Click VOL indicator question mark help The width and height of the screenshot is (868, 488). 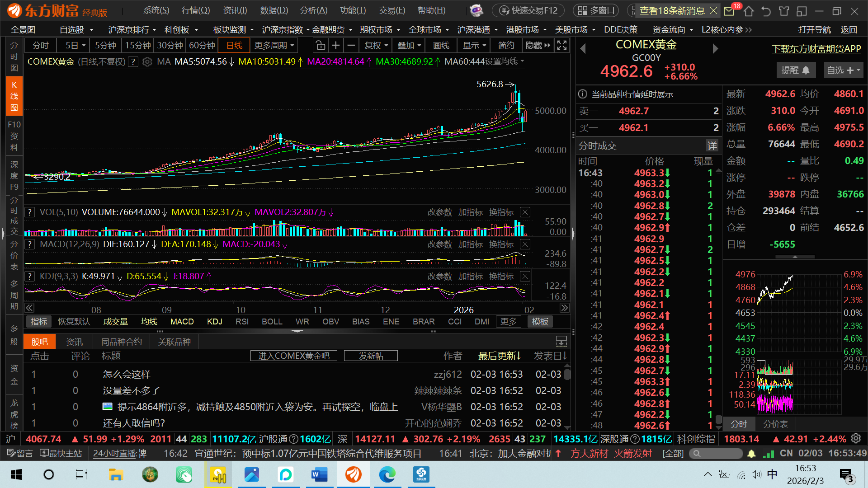[x=30, y=212]
